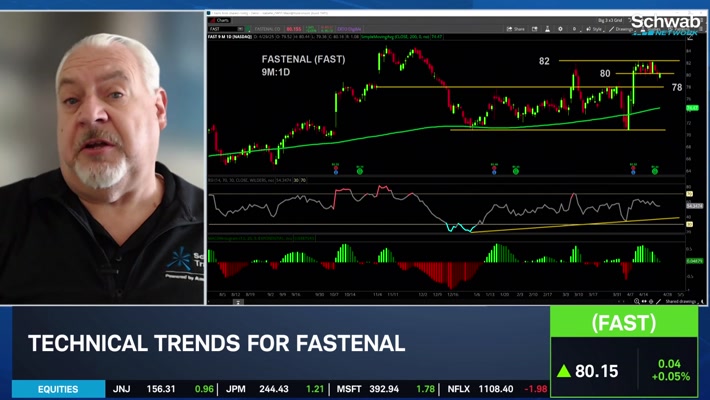Click the FAST 9 M 1D chart label
This screenshot has height=400, width=710.
pos(230,37)
